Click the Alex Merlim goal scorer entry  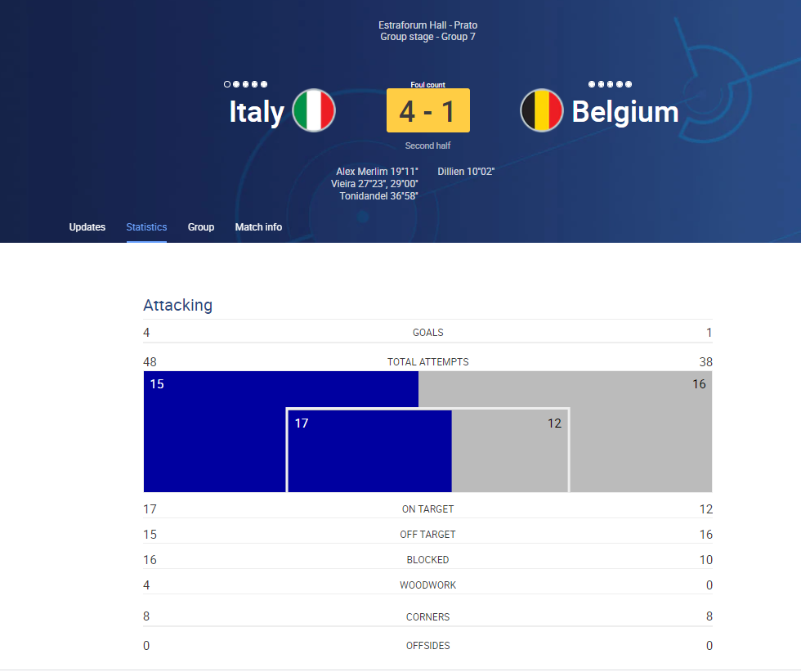pos(377,172)
